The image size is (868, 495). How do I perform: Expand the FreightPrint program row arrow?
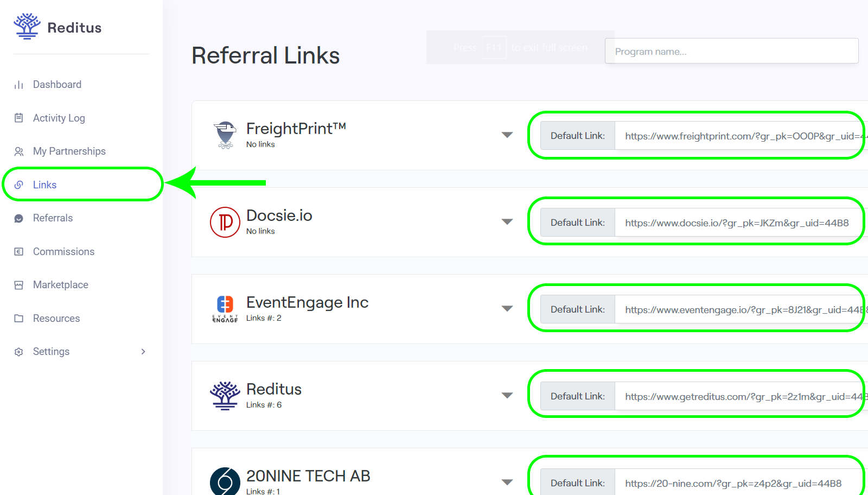(507, 135)
